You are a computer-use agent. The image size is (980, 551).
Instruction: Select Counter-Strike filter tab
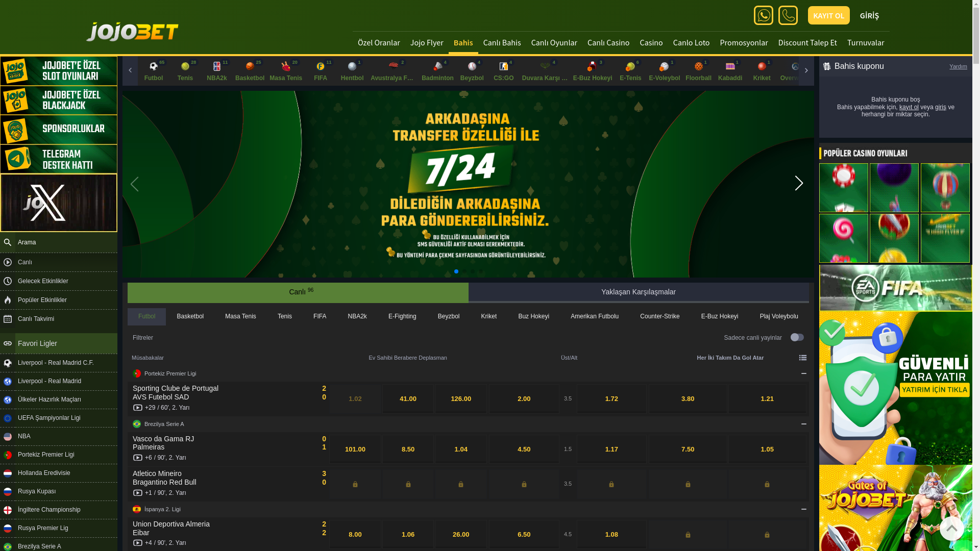point(659,316)
